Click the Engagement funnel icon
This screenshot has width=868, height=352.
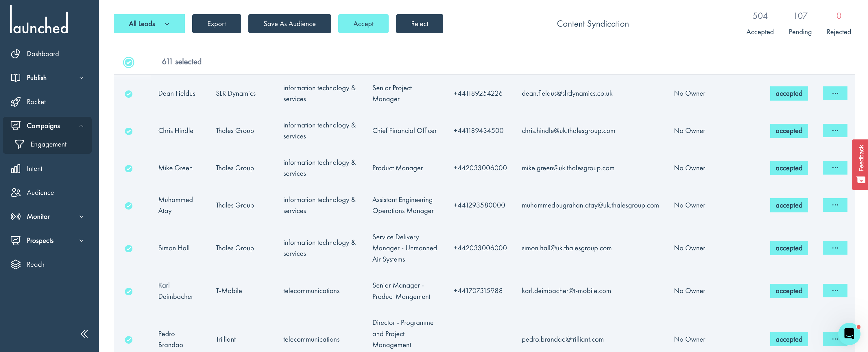[19, 144]
